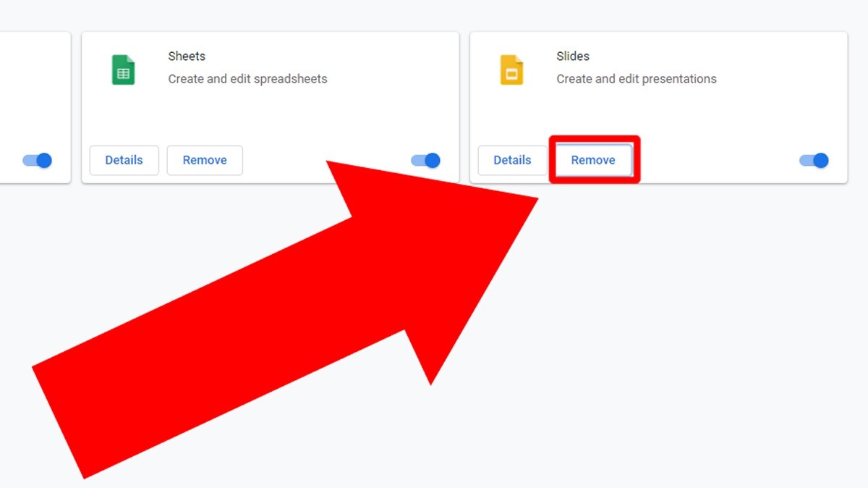Click the Sheets title text

pyautogui.click(x=187, y=56)
